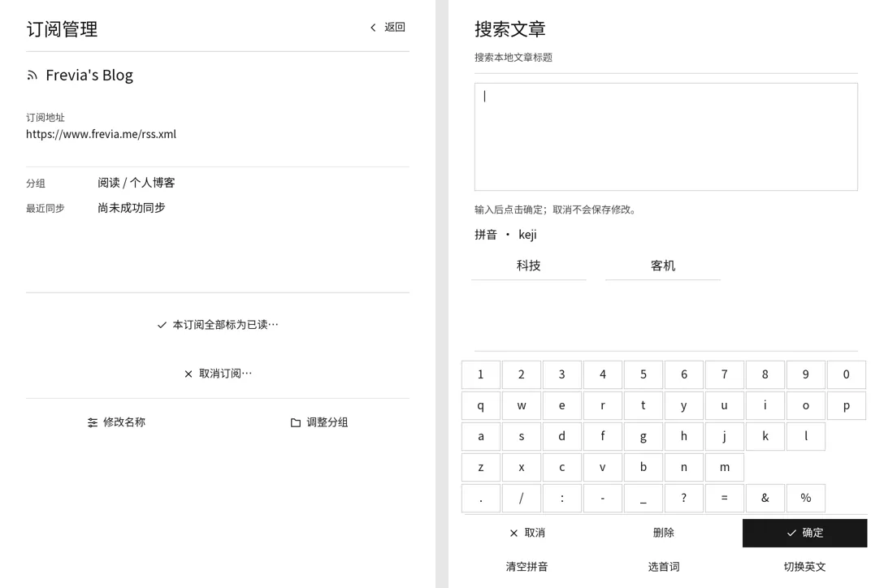Tap the 8 key on the keyboard
The image size is (884, 588).
(765, 375)
